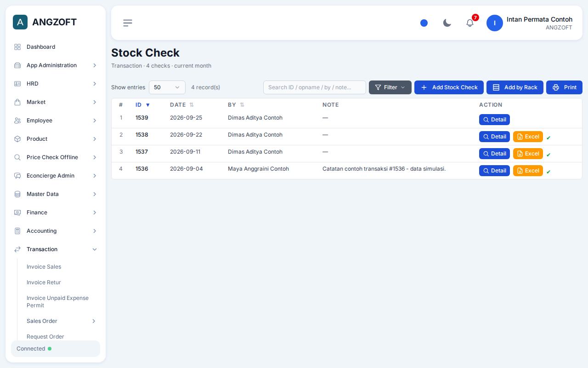This screenshot has width=588, height=368.
Task: Click the Transaction arrows icon
Action: coord(17,249)
